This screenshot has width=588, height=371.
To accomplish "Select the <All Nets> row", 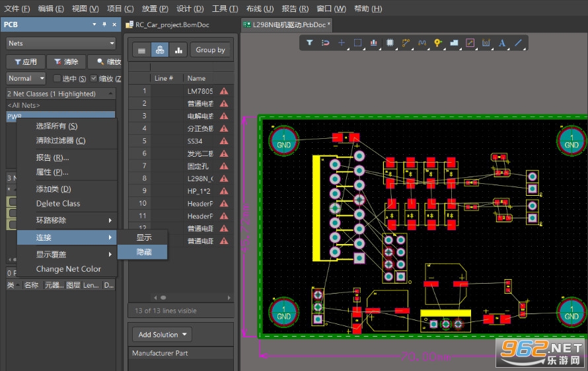I will pyautogui.click(x=61, y=105).
